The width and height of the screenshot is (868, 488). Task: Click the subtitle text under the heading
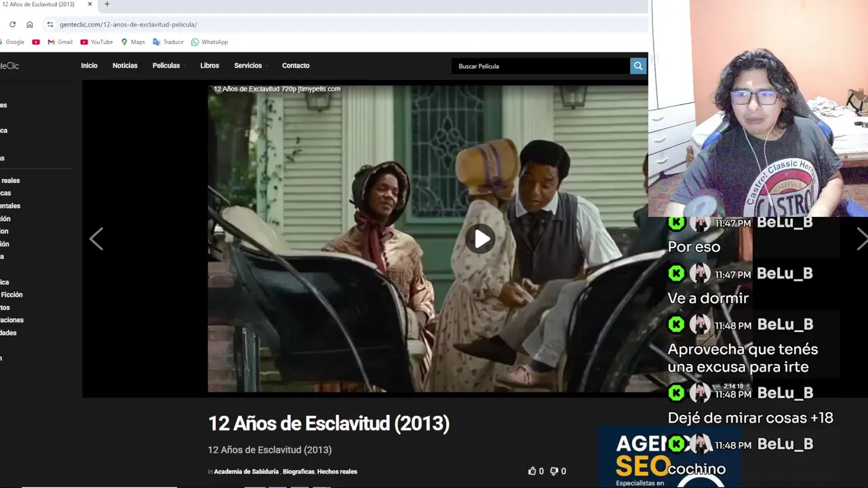(270, 450)
